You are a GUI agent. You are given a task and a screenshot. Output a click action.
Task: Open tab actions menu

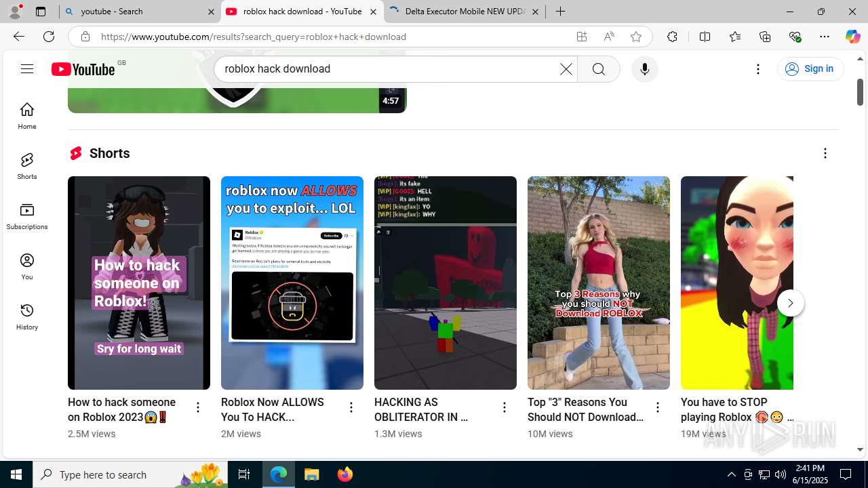coord(41,12)
